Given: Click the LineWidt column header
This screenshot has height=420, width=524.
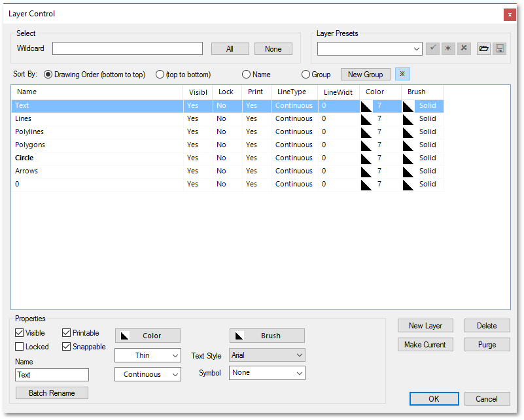Looking at the screenshot, I should point(339,92).
